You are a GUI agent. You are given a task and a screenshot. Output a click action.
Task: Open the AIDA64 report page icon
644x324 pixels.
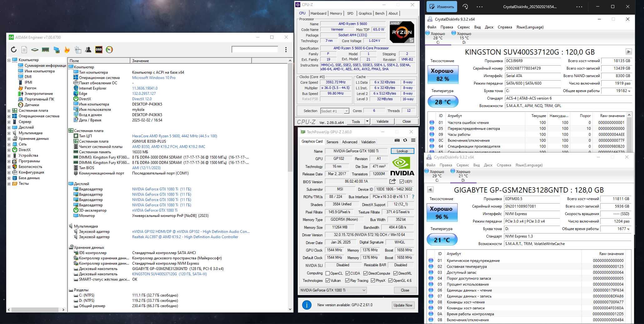[x=24, y=50]
